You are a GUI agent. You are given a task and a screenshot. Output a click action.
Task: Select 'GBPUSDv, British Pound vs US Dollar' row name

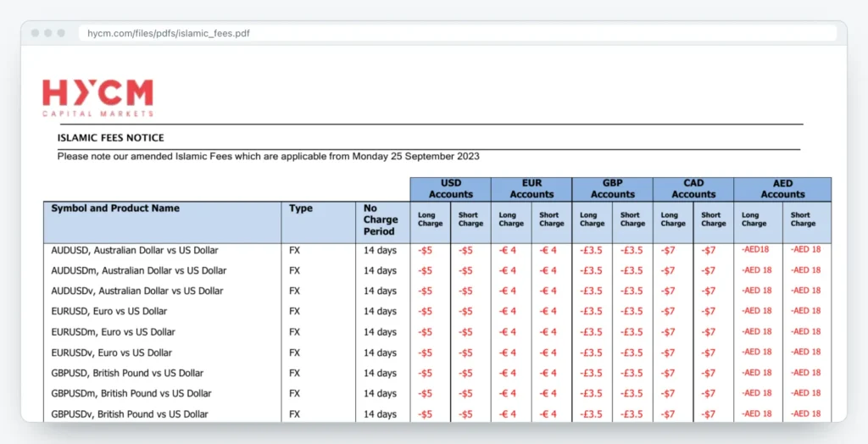[130, 414]
